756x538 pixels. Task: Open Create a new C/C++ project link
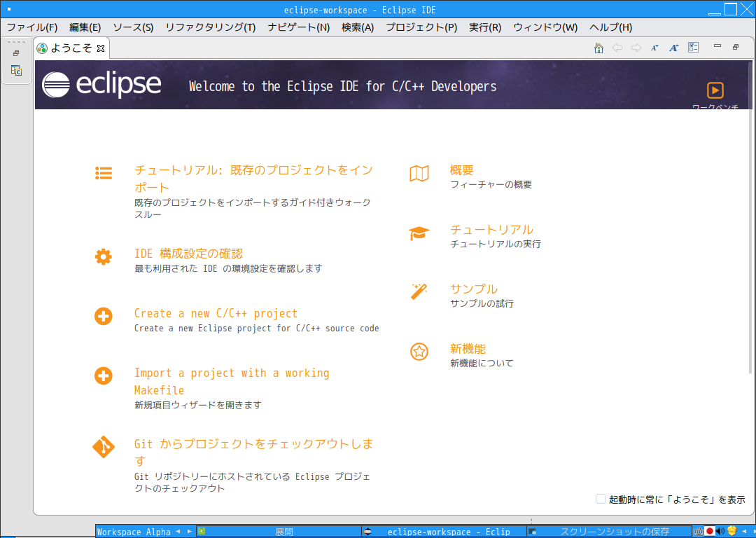(x=216, y=313)
